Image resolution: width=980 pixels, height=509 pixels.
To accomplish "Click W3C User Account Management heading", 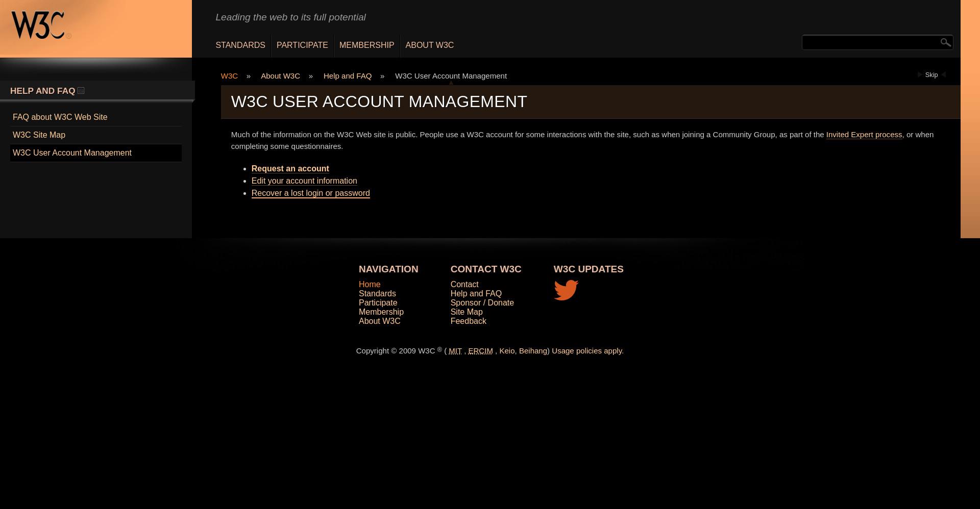I will pos(379,102).
